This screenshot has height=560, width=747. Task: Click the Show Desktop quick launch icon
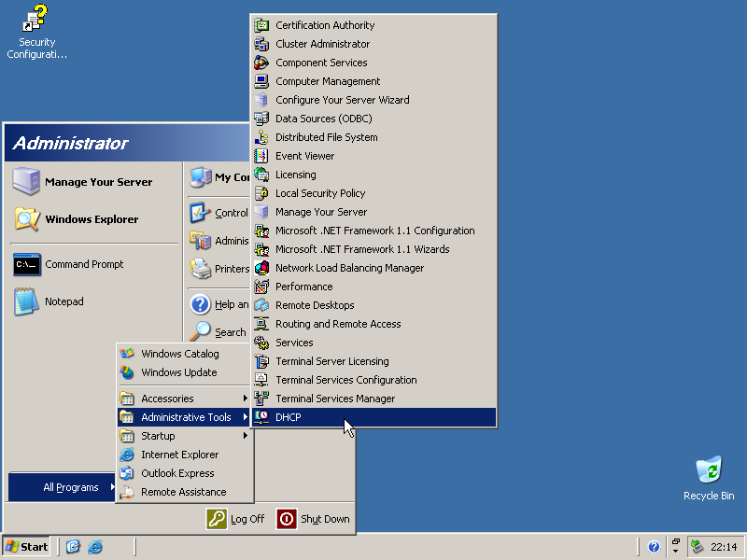point(73,547)
